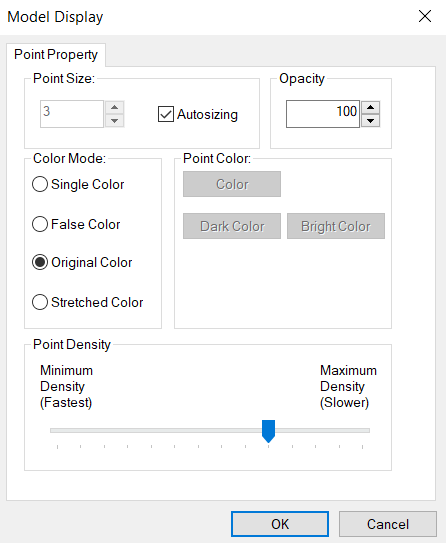446x543 pixels.
Task: Uncheck the Autosizing checkbox
Action: point(166,114)
